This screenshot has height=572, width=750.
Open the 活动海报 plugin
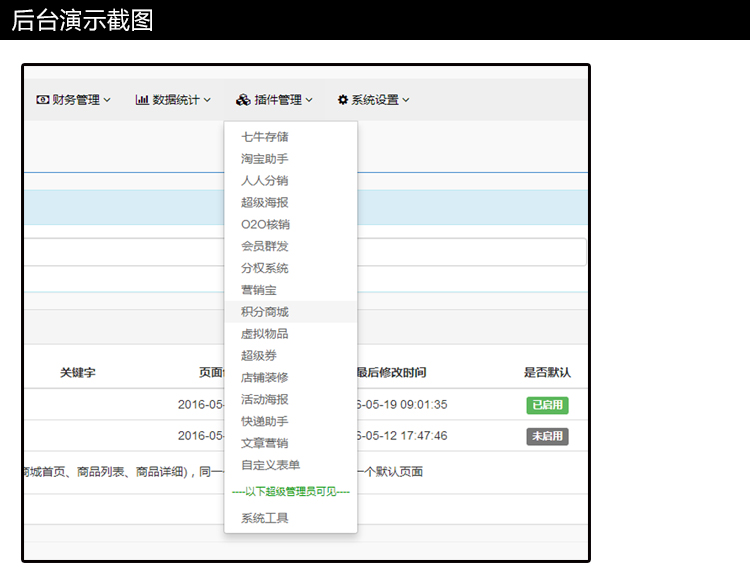click(291, 399)
